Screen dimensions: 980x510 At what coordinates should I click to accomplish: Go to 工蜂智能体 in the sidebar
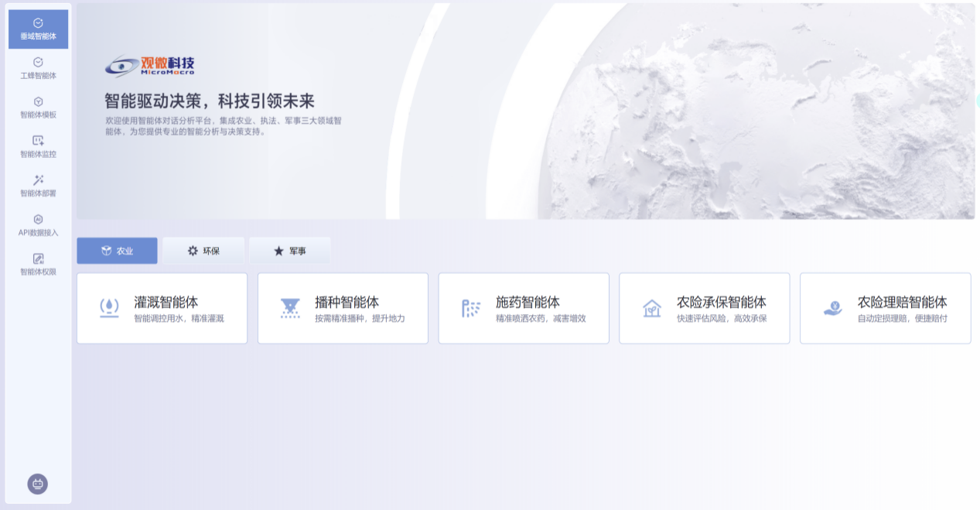pos(38,68)
